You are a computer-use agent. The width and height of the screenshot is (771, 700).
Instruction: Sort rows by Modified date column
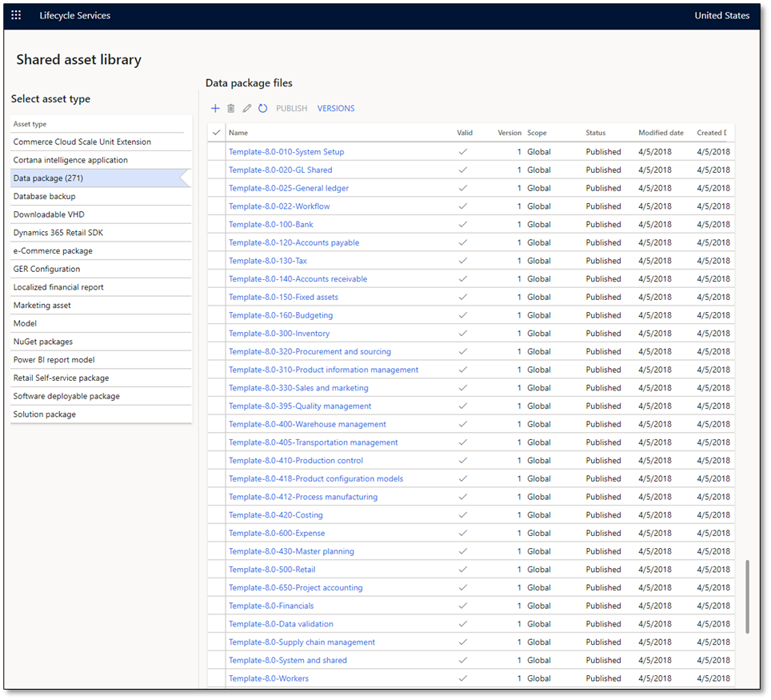(x=660, y=132)
